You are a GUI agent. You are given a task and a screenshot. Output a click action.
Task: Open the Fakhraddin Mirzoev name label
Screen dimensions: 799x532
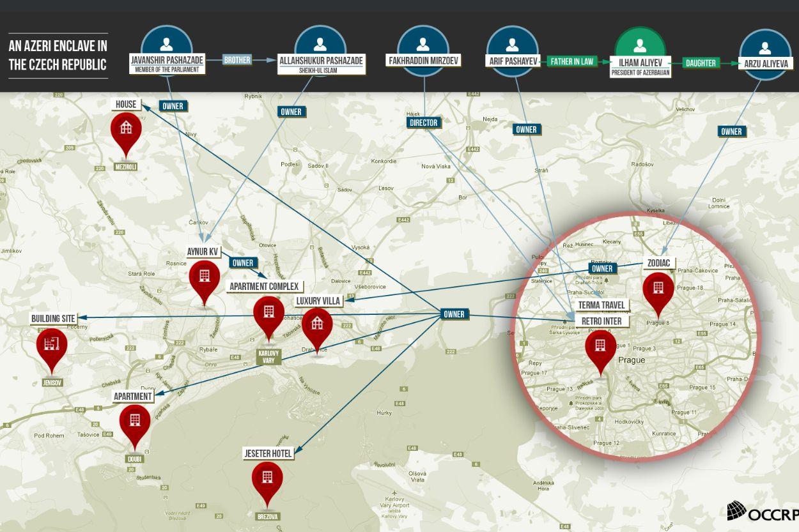(x=423, y=61)
